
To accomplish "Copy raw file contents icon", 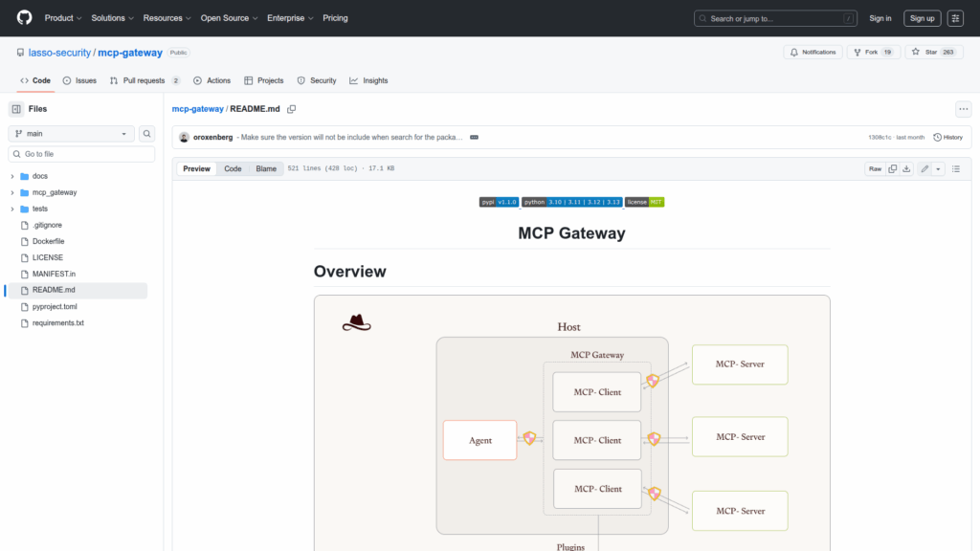I will (x=892, y=168).
